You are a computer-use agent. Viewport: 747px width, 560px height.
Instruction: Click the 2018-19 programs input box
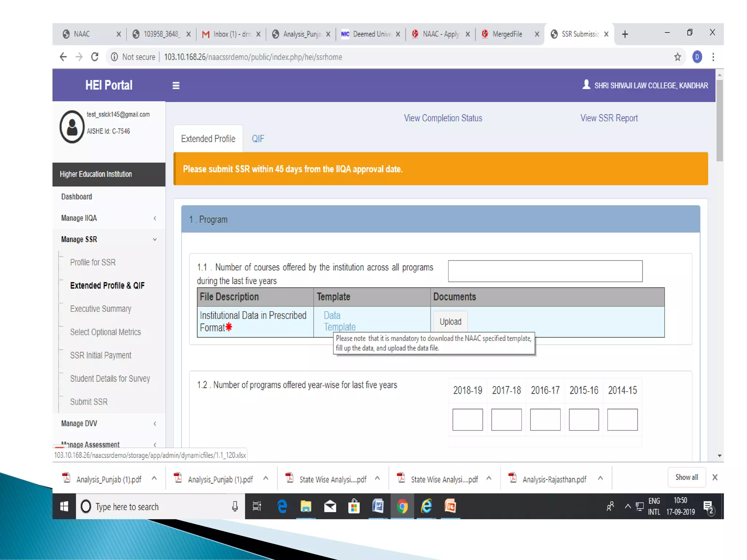pos(467,419)
